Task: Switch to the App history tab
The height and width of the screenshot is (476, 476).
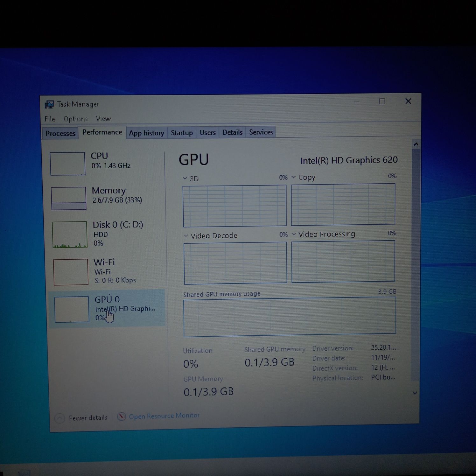Action: click(x=146, y=133)
